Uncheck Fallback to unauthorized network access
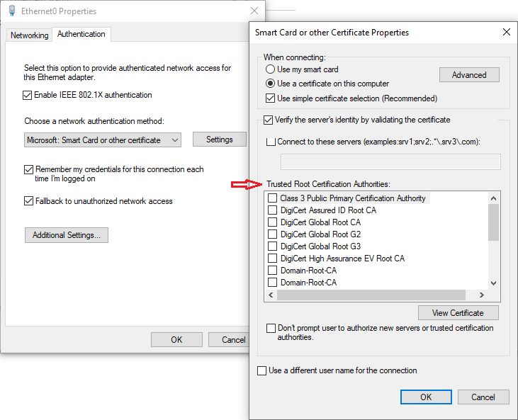 [x=29, y=200]
